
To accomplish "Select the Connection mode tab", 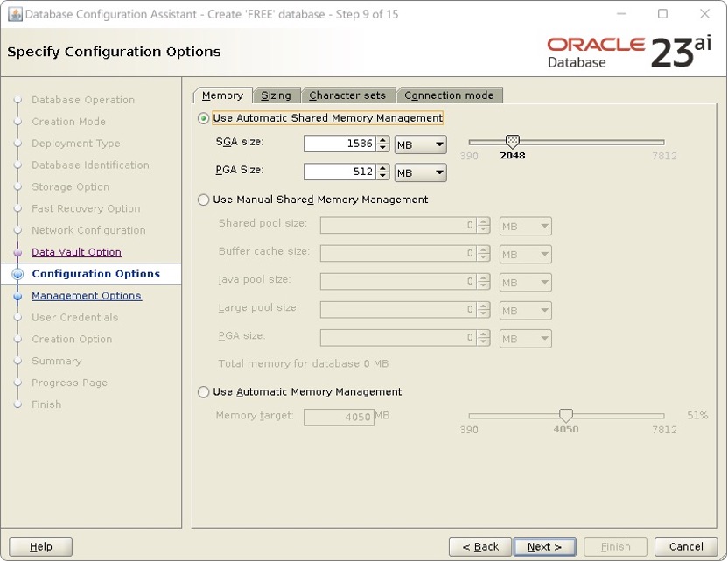I will 450,95.
